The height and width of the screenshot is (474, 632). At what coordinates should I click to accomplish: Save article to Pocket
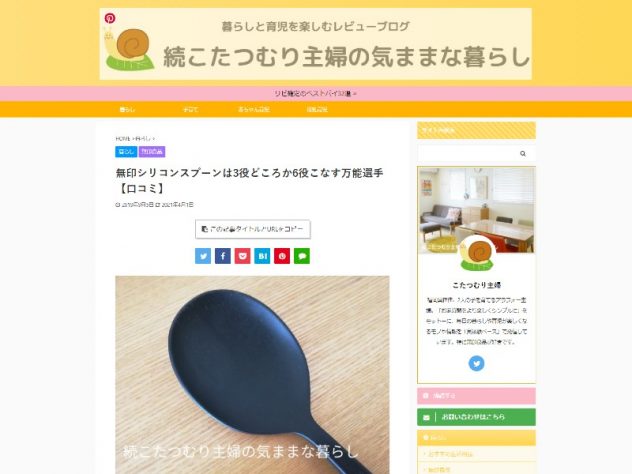[242, 256]
